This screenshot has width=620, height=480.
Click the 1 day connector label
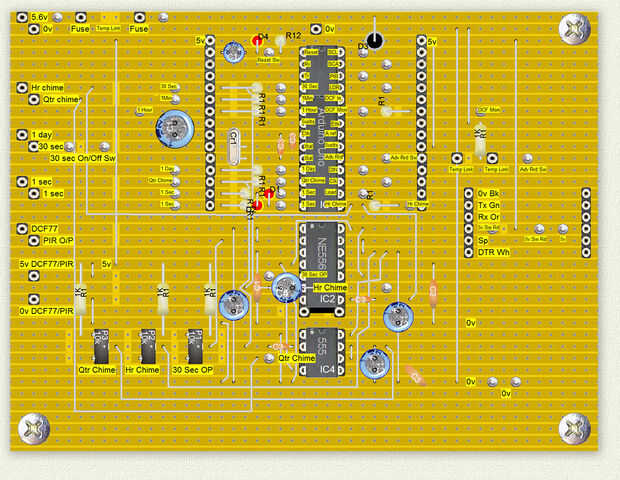pyautogui.click(x=42, y=134)
